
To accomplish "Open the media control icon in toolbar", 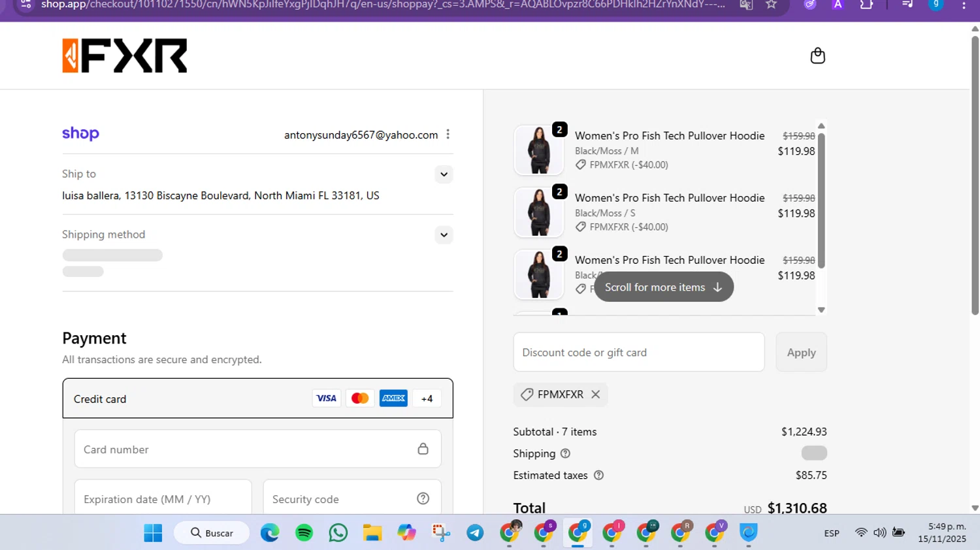I will (x=907, y=5).
